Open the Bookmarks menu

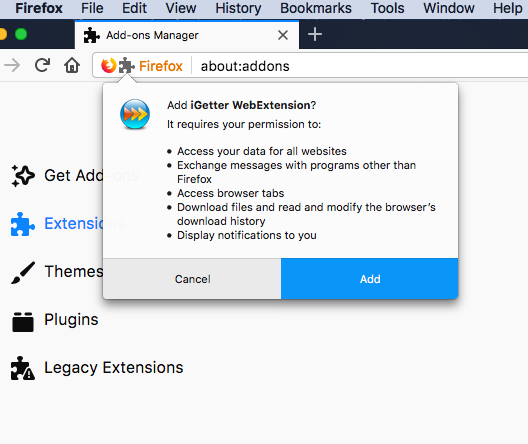[316, 8]
